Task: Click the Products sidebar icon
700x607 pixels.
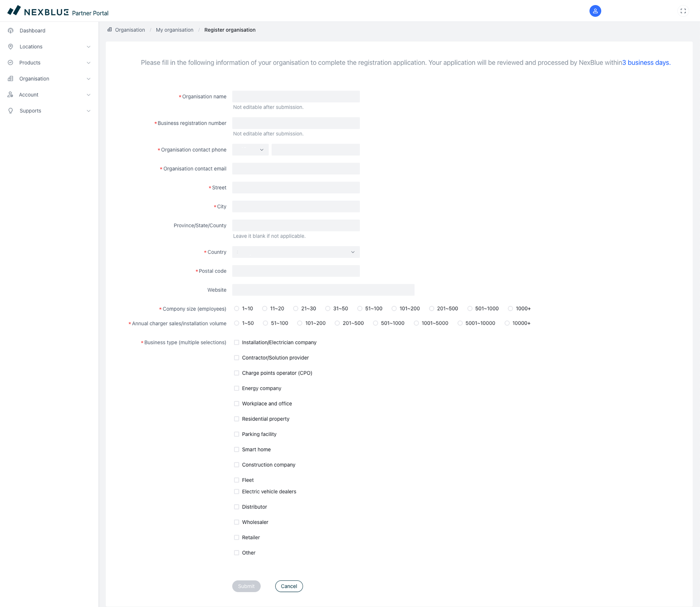Action: click(x=11, y=63)
